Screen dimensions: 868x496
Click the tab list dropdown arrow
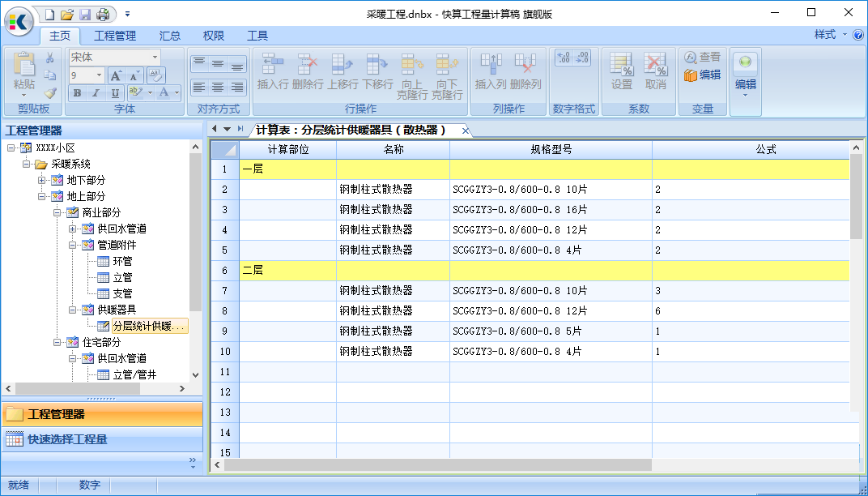227,129
